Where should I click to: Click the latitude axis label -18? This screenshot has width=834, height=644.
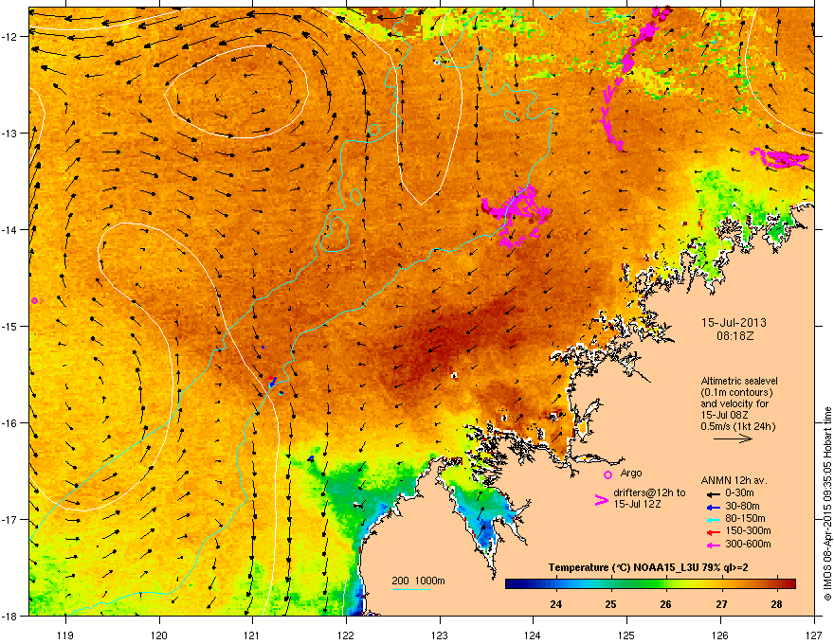click(x=9, y=616)
